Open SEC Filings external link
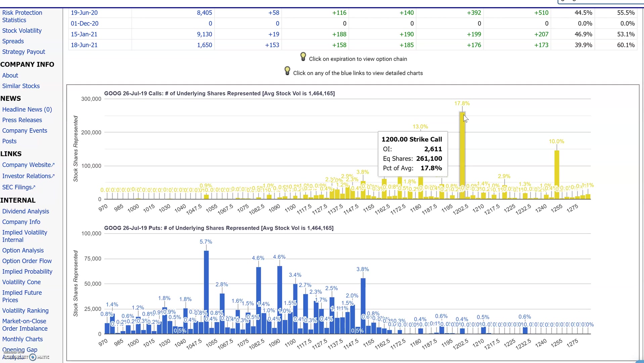The image size is (644, 363). click(18, 187)
